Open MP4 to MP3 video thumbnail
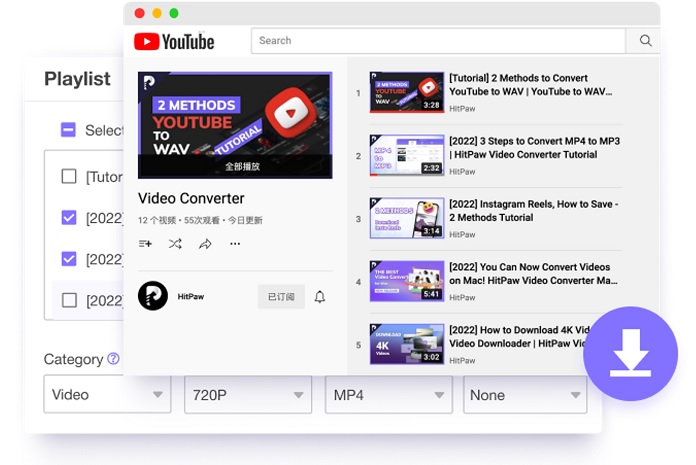Viewport: 696px width, 465px height. [407, 155]
